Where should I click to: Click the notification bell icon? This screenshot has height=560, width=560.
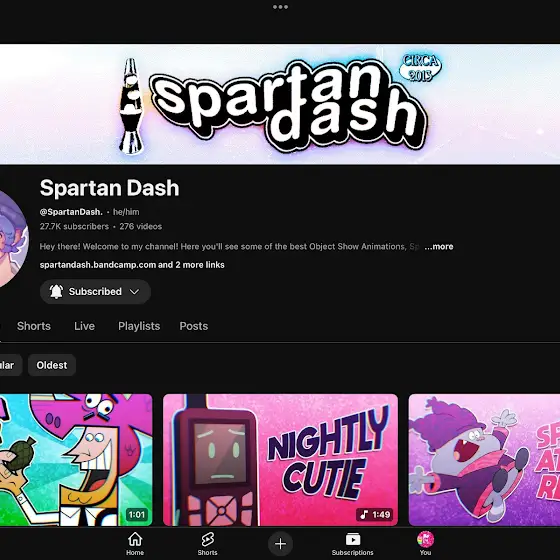pos(56,291)
